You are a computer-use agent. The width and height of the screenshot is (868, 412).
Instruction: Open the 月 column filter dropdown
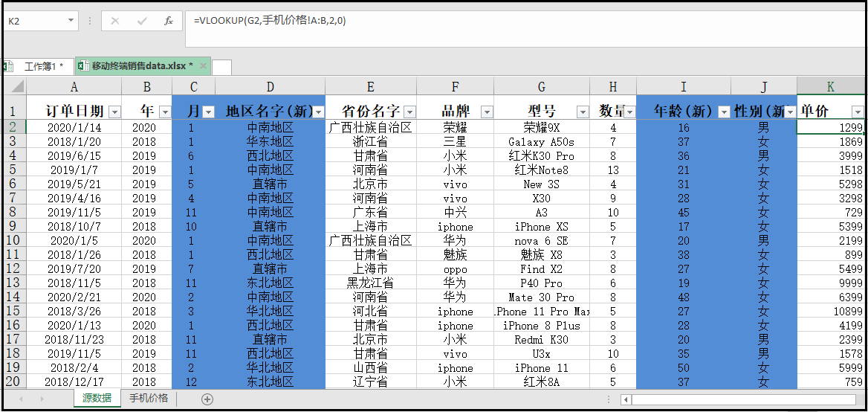[209, 112]
